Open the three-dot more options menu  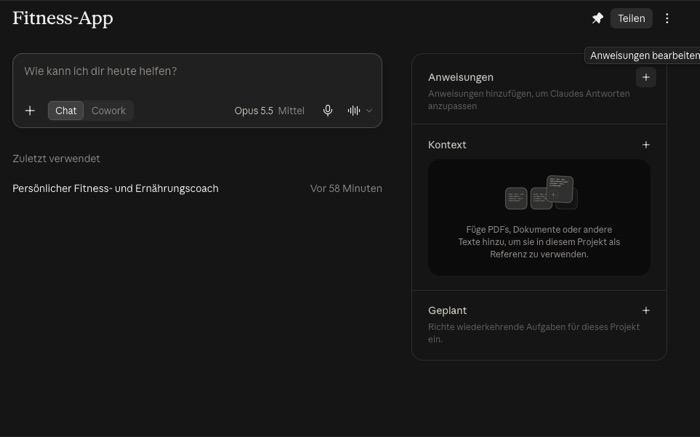click(667, 18)
